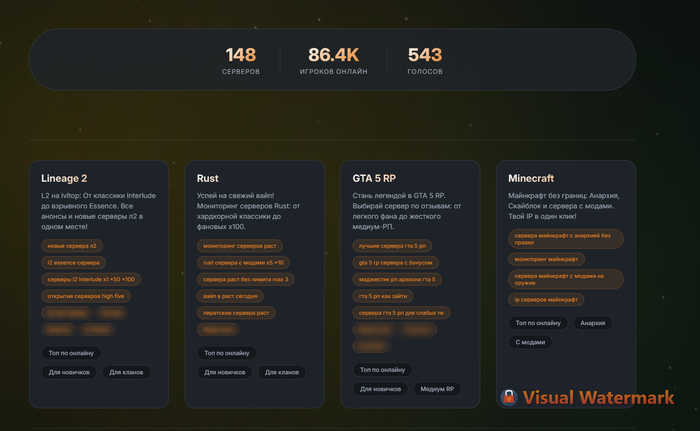Screen dimensions: 700x431
Task: Select the 'серверы l2 interlude x1 ×50 ×100' tag
Action: pos(91,279)
